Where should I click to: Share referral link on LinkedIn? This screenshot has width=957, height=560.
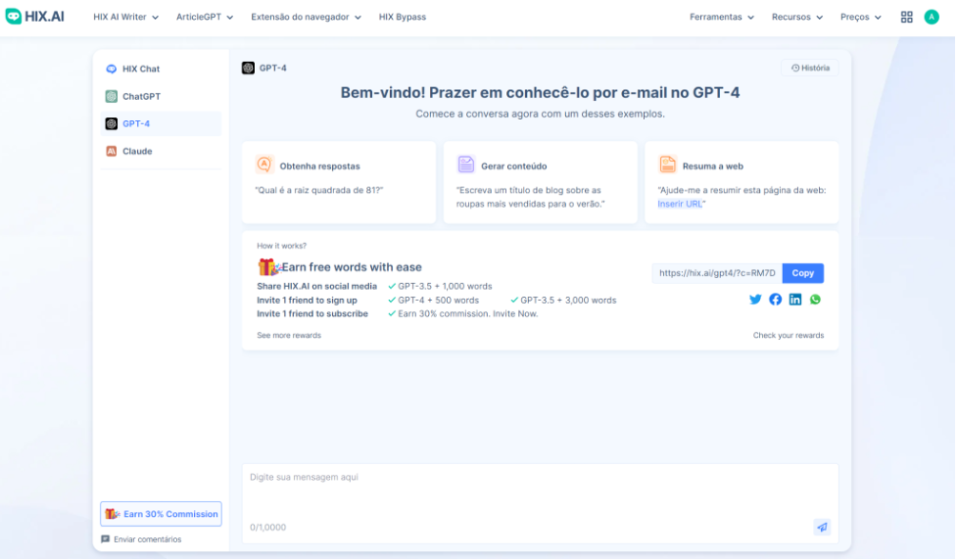point(795,300)
